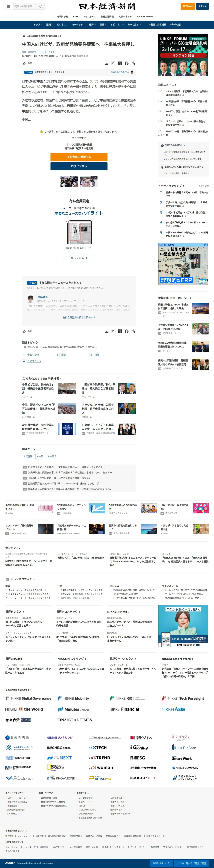The image size is (214, 868).
Task: Open the 朝刊・夕刊 menu item
Action: (63, 17)
